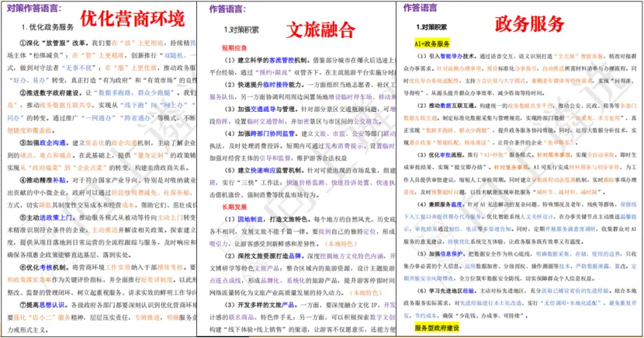This screenshot has height=338, width=644.
Task: Select the purple phrase '临时交通管制'
Action: 265,121
